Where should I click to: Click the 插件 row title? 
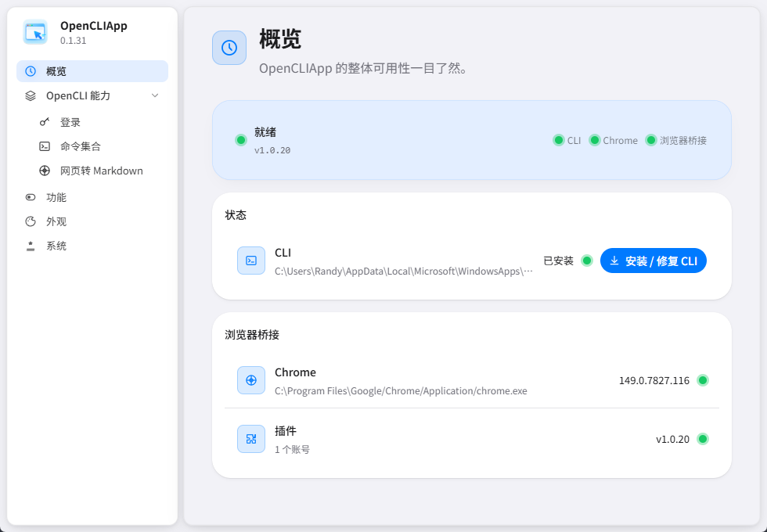(x=286, y=431)
